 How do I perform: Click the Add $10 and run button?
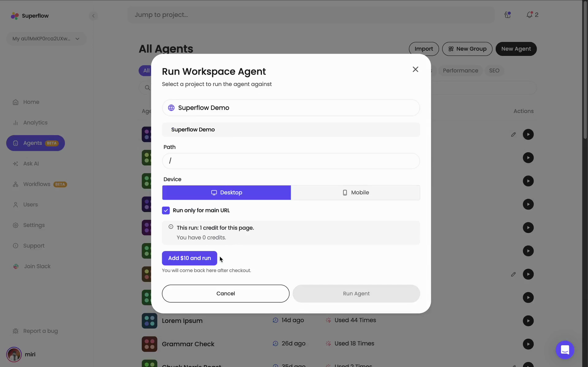point(190,258)
